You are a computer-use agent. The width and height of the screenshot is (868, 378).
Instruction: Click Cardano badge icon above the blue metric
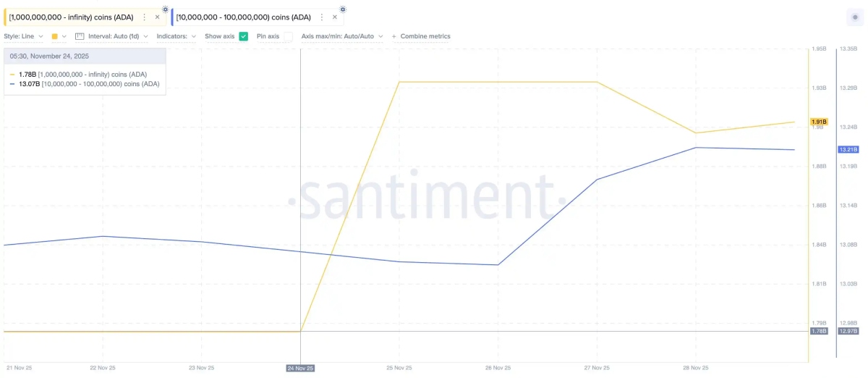click(x=343, y=9)
